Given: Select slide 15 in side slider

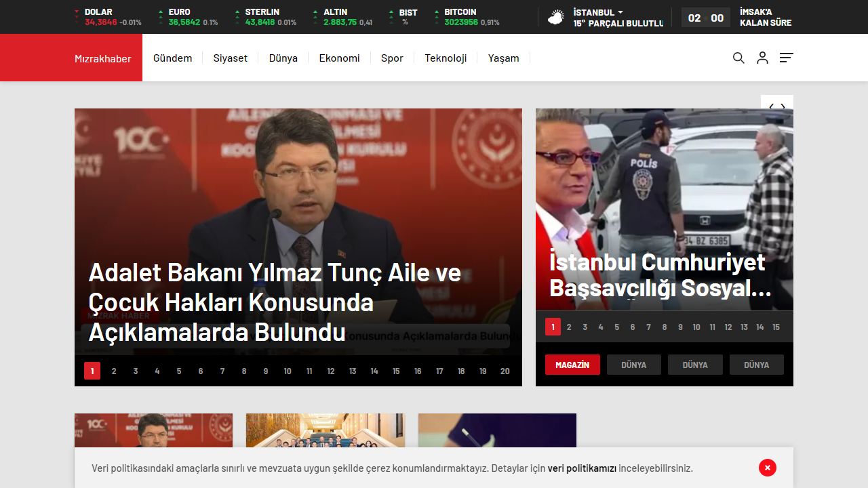Looking at the screenshot, I should pos(776,327).
